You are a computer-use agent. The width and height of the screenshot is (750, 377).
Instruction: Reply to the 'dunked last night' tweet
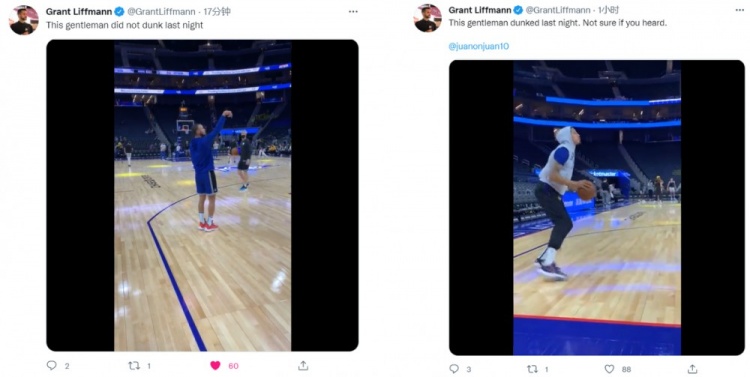pyautogui.click(x=454, y=369)
